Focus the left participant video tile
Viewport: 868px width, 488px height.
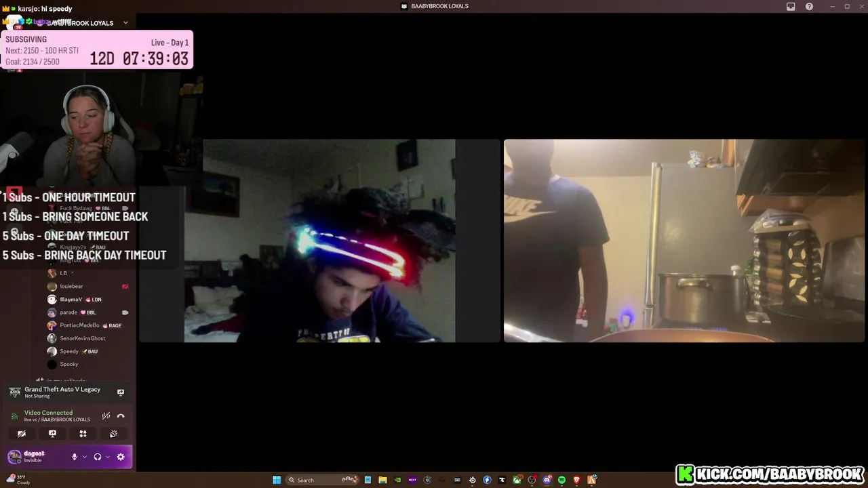tap(319, 241)
